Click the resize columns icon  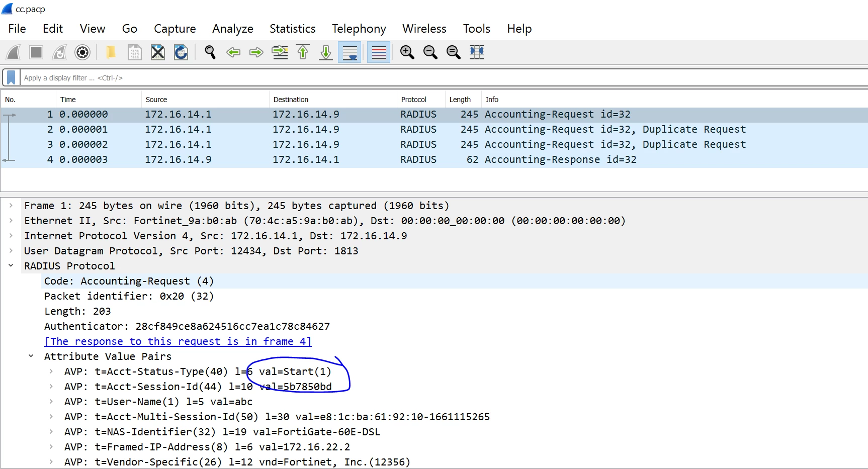click(x=476, y=52)
